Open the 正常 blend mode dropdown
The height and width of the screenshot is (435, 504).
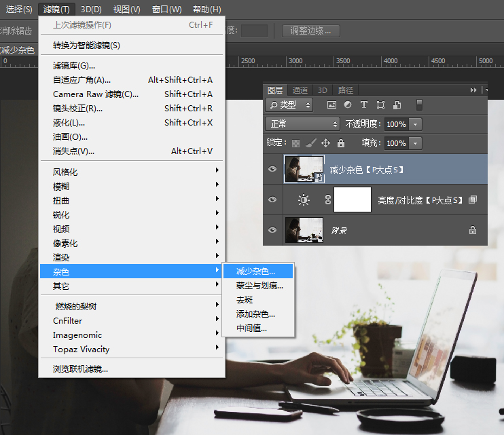(x=302, y=124)
